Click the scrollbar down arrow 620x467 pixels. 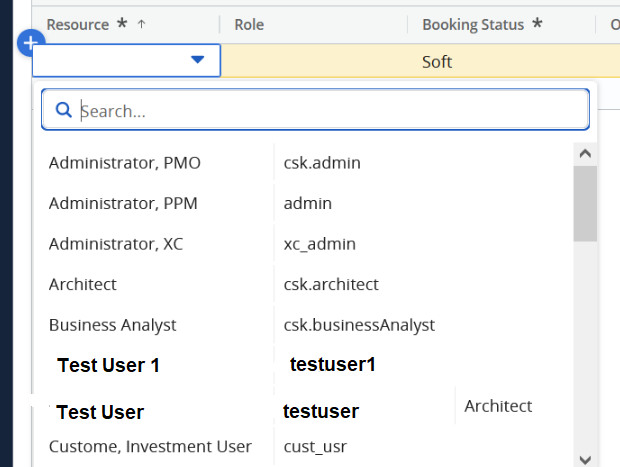[585, 458]
